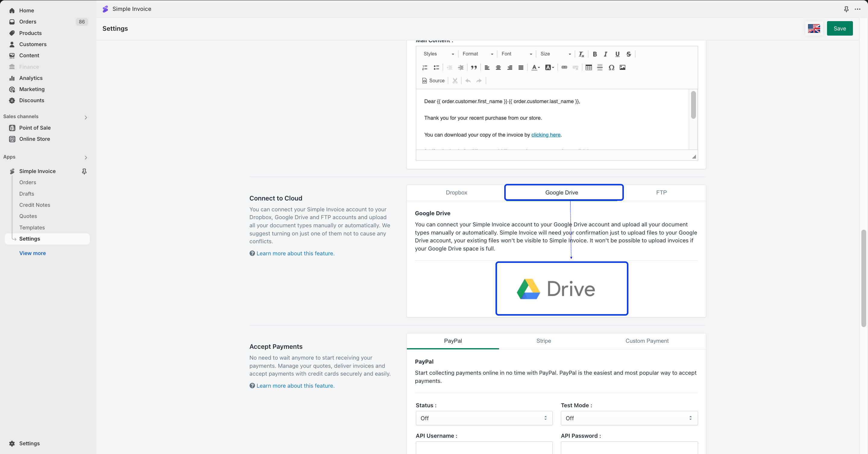The image size is (868, 454).
Task: Toggle bold formatting in mail editor
Action: tap(595, 54)
